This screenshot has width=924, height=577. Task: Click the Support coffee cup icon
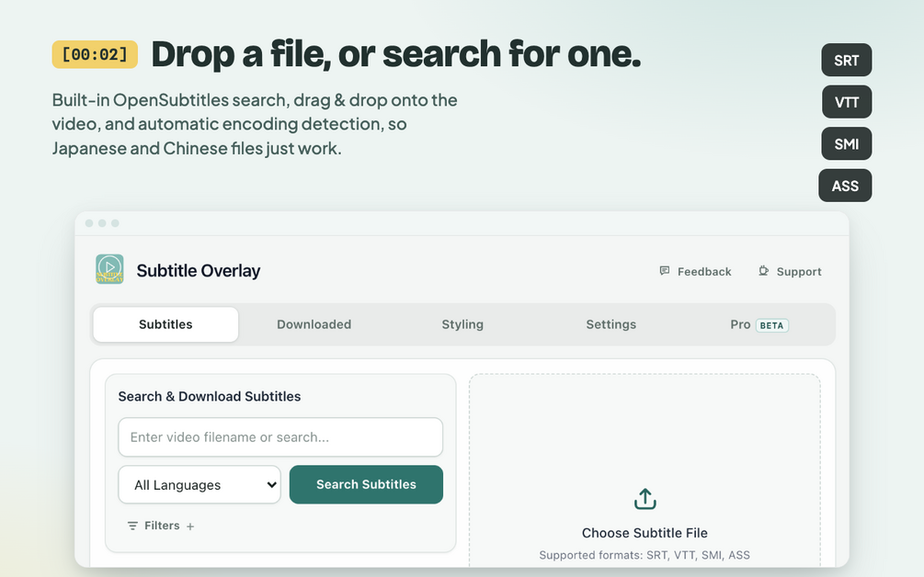[763, 271]
